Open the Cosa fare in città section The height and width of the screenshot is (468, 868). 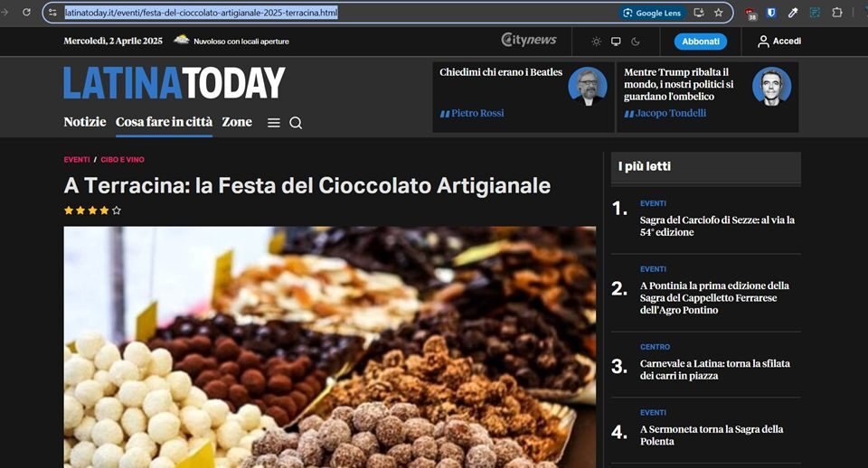pyautogui.click(x=164, y=122)
